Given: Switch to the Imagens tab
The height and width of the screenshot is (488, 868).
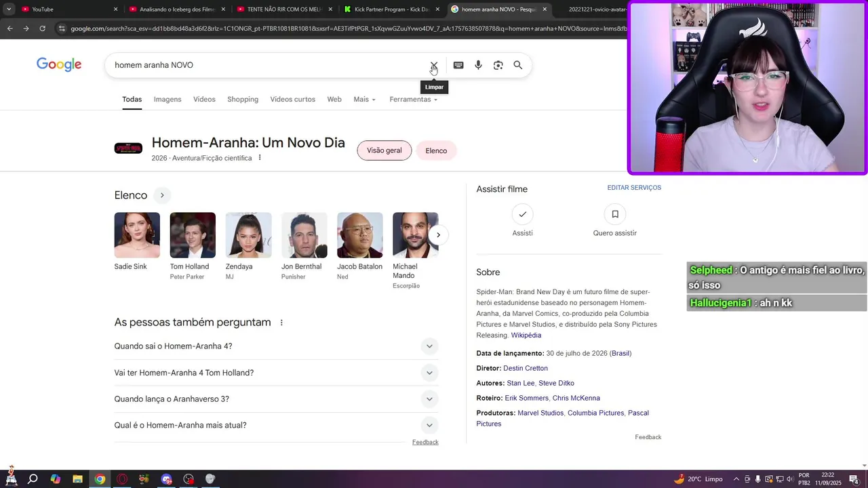Looking at the screenshot, I should [167, 100].
